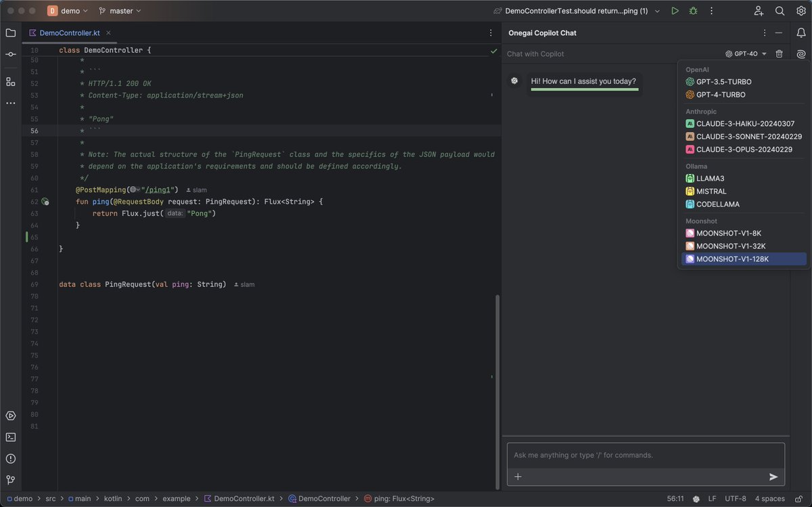
Task: Click the slam author hint on line 69
Action: pos(244,284)
